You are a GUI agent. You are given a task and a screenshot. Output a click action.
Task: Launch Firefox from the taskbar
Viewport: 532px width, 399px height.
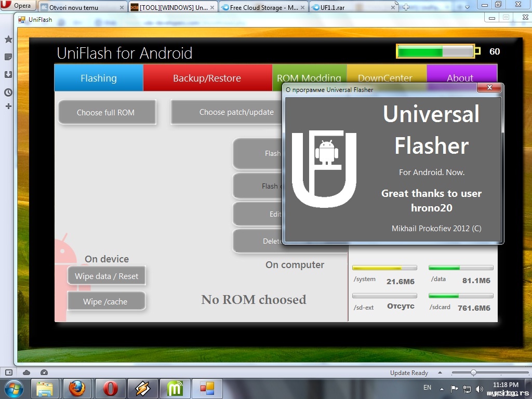coord(77,388)
